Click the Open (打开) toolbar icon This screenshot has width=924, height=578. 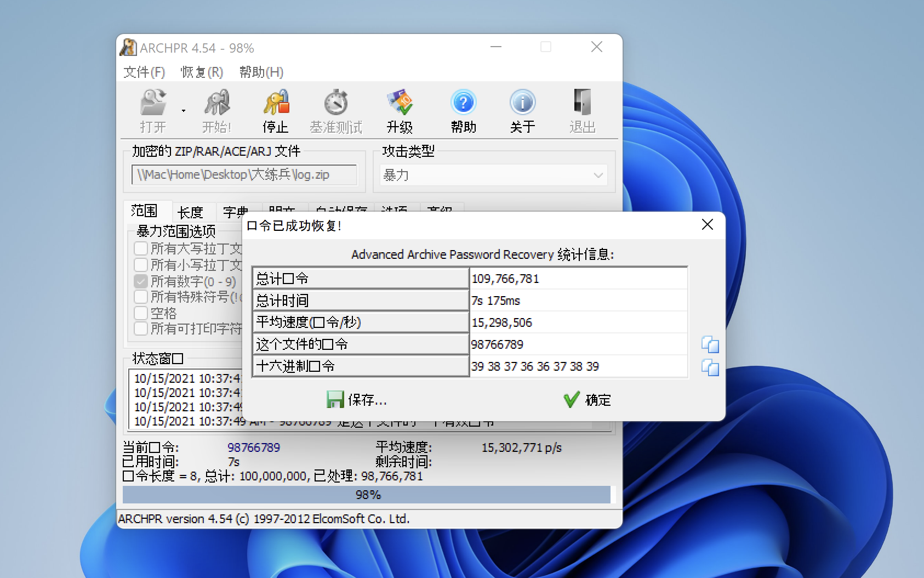point(153,103)
